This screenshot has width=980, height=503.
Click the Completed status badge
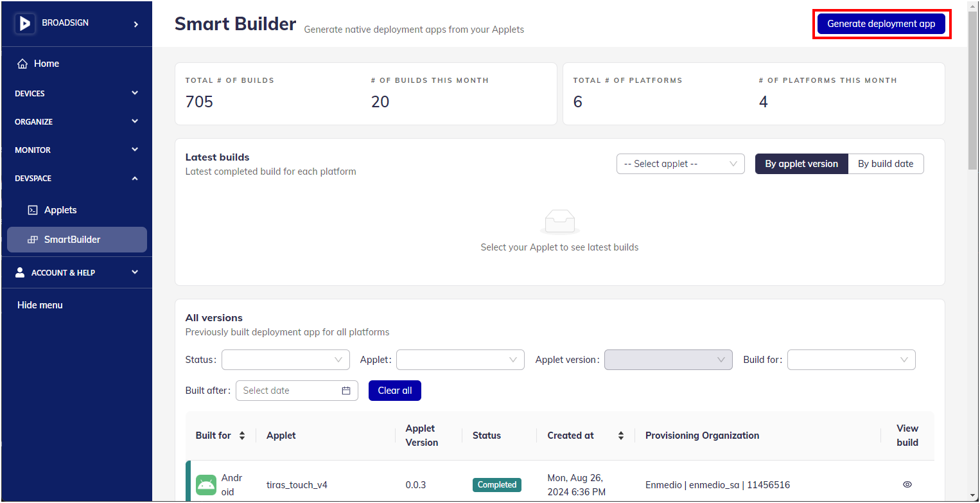[x=497, y=484]
